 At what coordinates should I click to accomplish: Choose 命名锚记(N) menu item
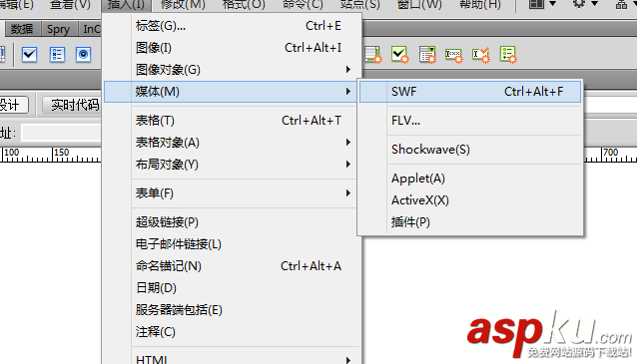click(233, 266)
